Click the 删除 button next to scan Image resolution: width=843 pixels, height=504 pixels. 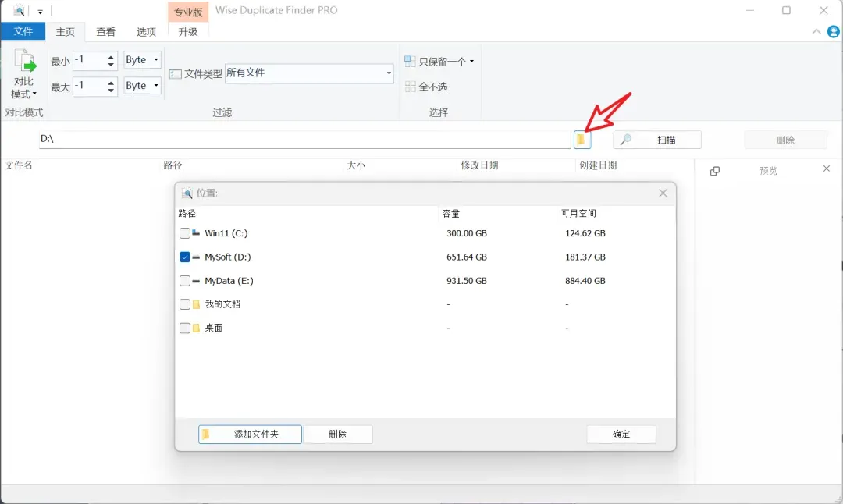coord(785,140)
